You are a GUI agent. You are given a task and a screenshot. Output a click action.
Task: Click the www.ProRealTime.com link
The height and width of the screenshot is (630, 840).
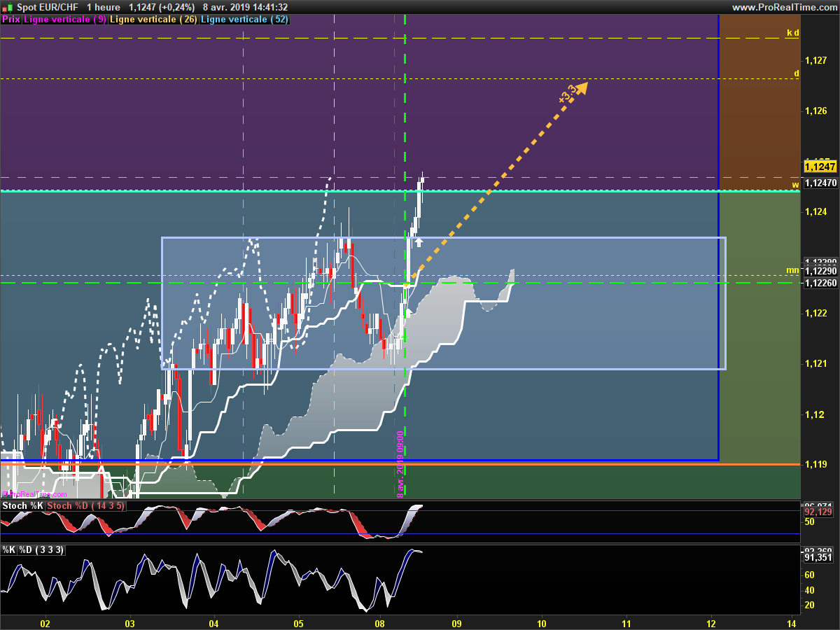pos(783,7)
